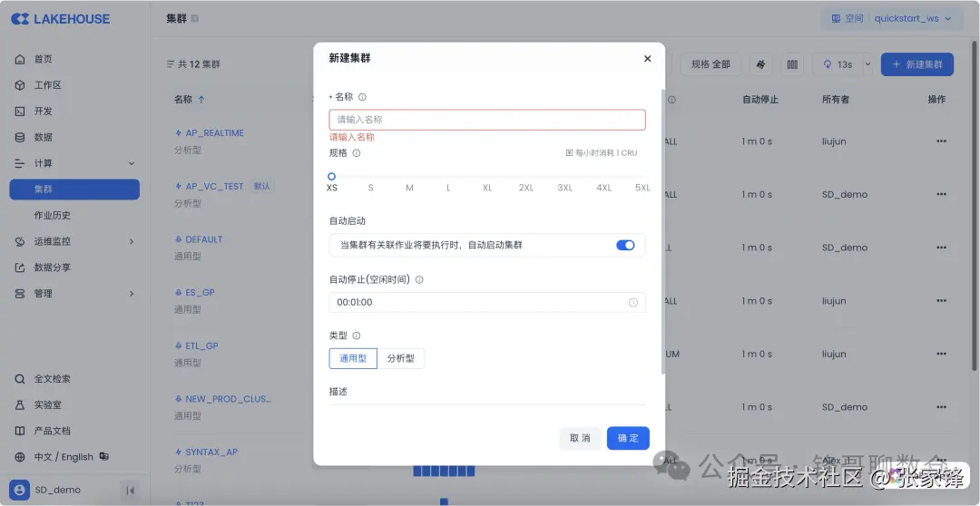Select the 通用型 cluster type
This screenshot has width=980, height=506.
point(353,358)
